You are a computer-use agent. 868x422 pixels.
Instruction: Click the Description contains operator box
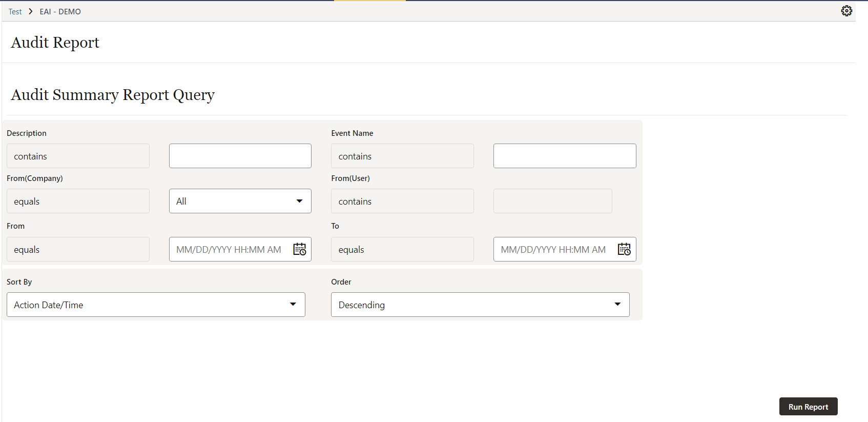pos(78,156)
